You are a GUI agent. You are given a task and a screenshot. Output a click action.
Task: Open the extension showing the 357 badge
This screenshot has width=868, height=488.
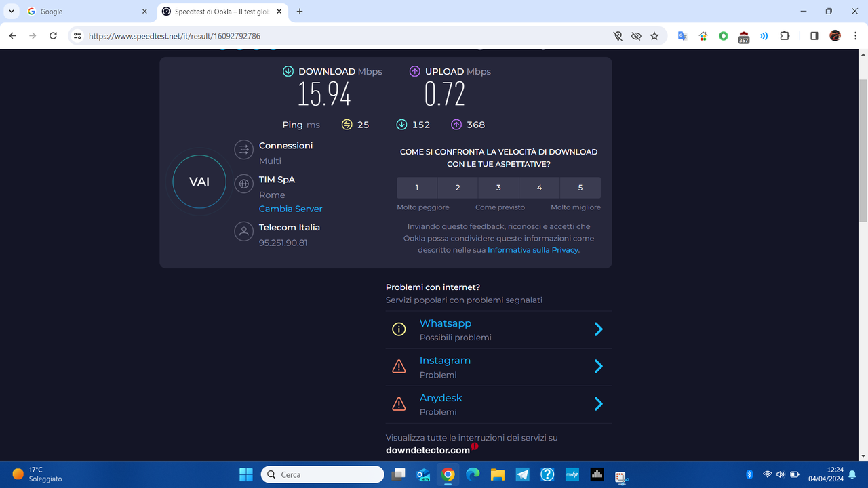click(744, 37)
